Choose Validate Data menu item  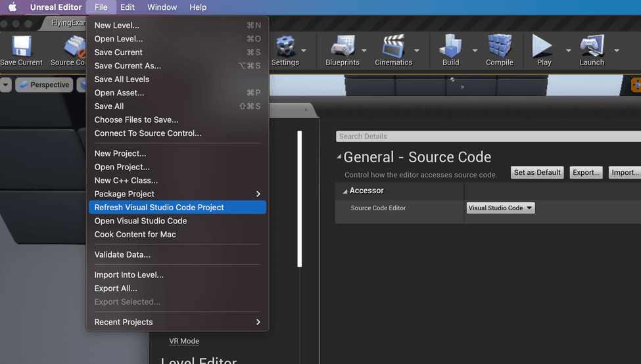[x=177, y=254]
